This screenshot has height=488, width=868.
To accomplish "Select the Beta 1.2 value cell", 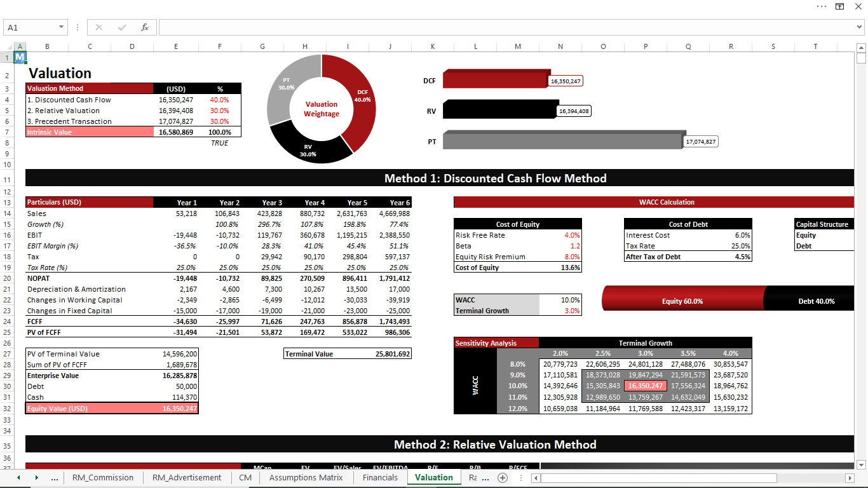I will [x=560, y=246].
